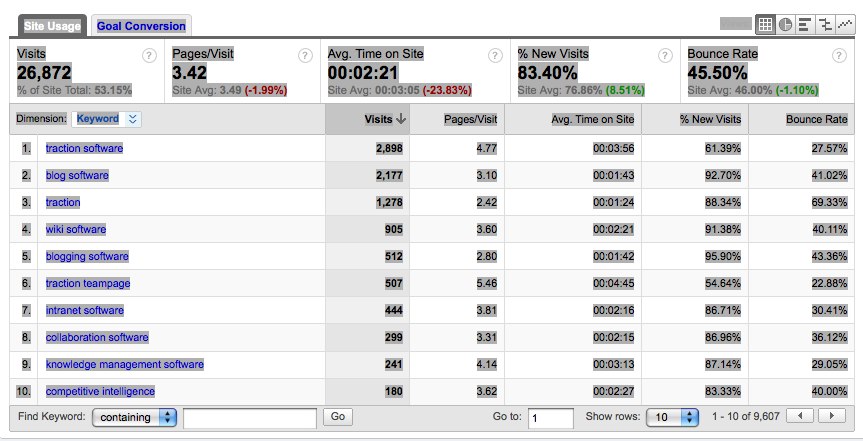
Task: Expand the Show rows dropdown
Action: click(675, 416)
